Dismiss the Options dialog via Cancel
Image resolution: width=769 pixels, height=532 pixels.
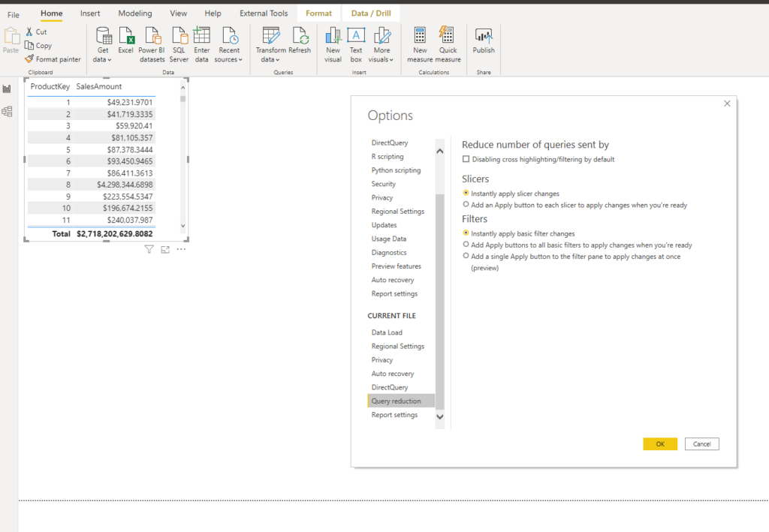tap(701, 443)
